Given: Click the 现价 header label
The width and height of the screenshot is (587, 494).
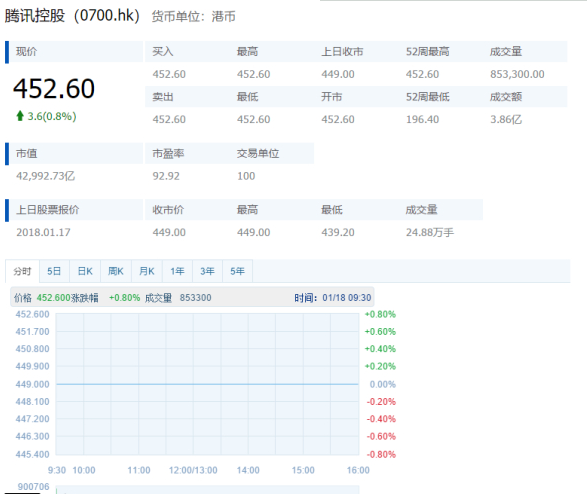Looking at the screenshot, I should coord(26,52).
